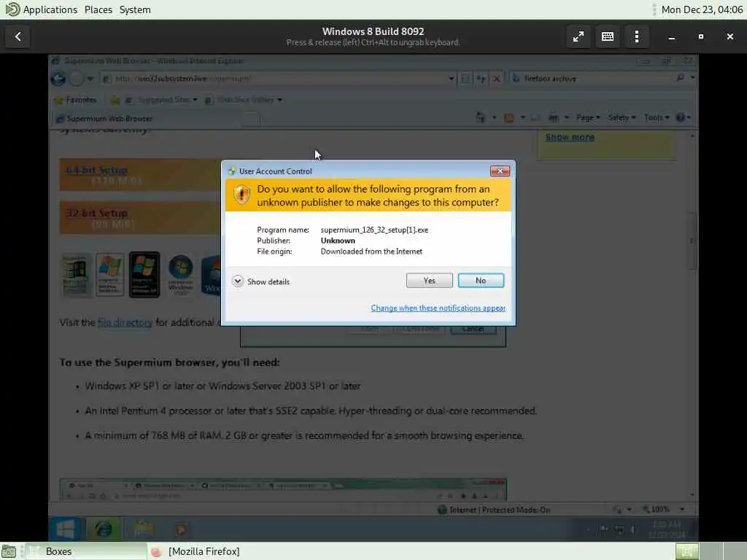Screen dimensions: 747x560
Task: Open the keyboard shortcuts button in Boxes
Action: point(608,36)
